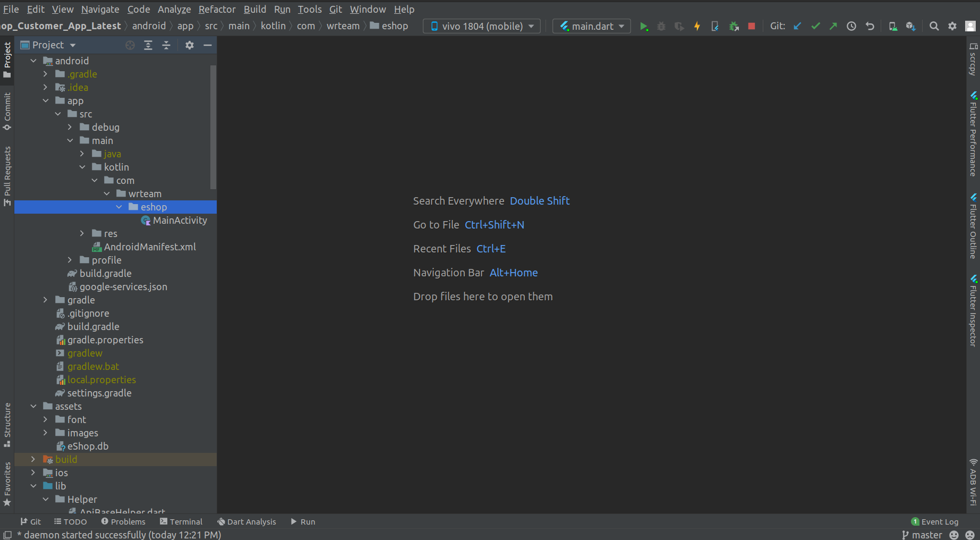This screenshot has width=980, height=540.
Task: Click the Debug bug icon in toolbar
Action: [661, 26]
